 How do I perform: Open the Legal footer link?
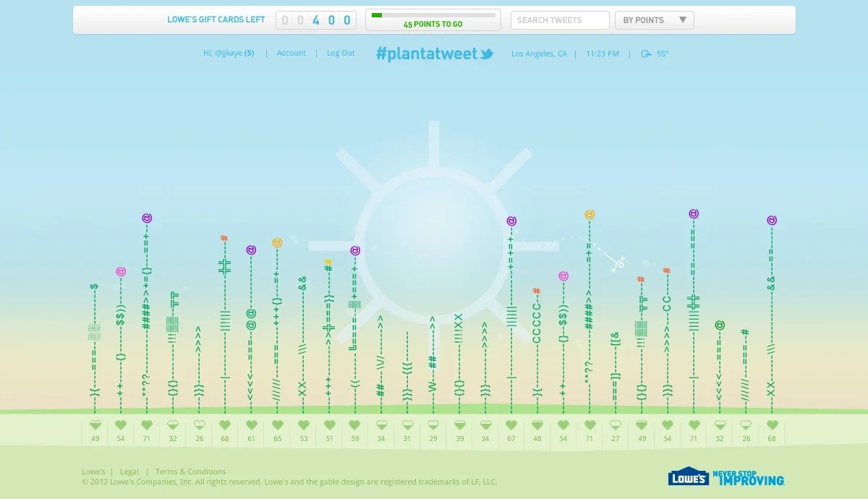[x=129, y=472]
